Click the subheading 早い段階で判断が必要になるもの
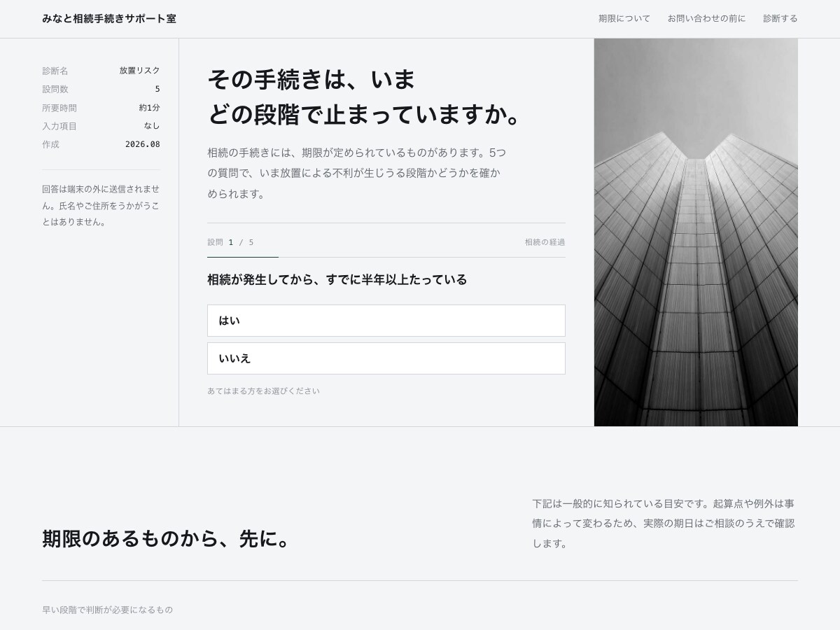This screenshot has height=630, width=840. pyautogui.click(x=107, y=610)
